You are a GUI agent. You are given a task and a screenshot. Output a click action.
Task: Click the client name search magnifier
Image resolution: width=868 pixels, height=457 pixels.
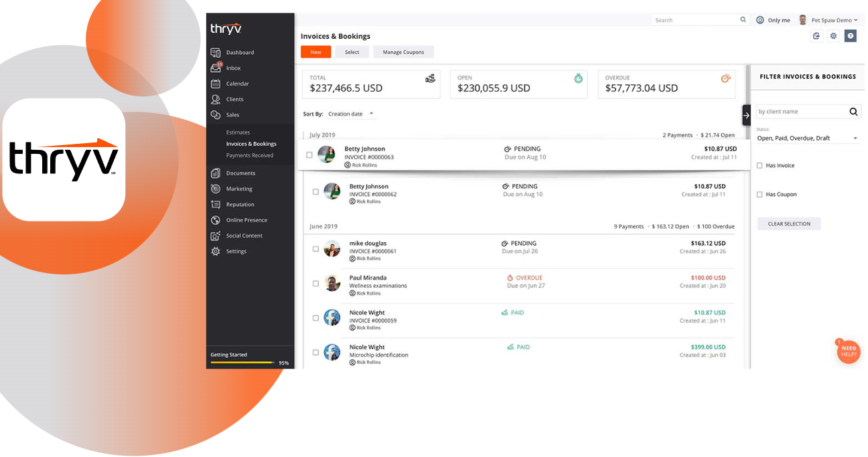[853, 112]
